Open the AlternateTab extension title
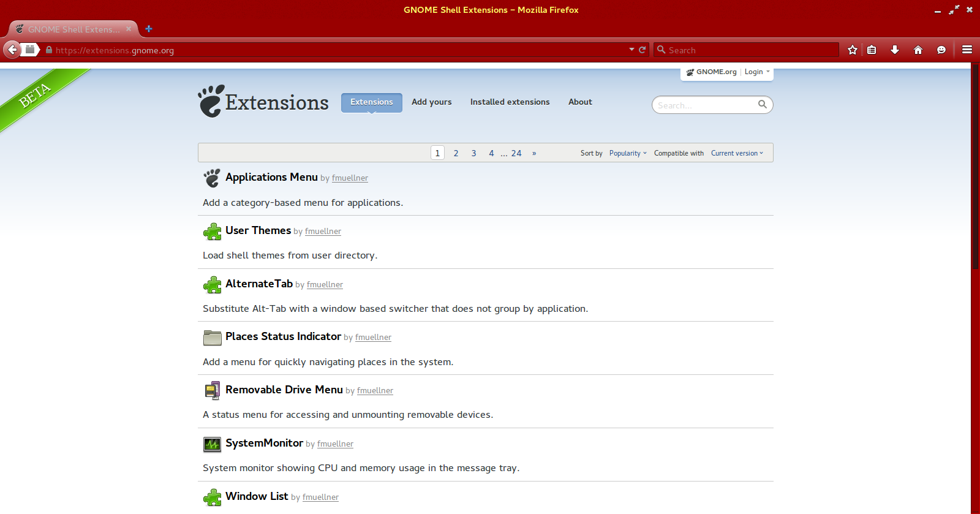The width and height of the screenshot is (980, 514). pos(259,284)
